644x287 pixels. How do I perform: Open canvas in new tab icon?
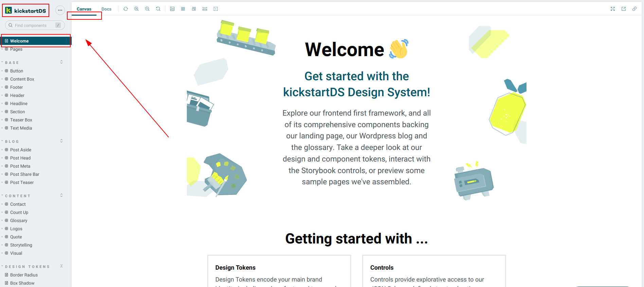click(624, 9)
